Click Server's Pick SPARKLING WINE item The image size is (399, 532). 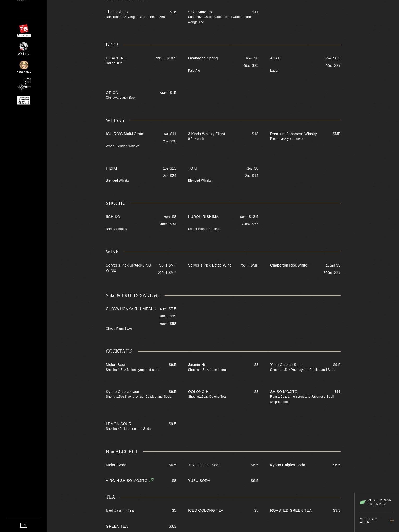129,268
